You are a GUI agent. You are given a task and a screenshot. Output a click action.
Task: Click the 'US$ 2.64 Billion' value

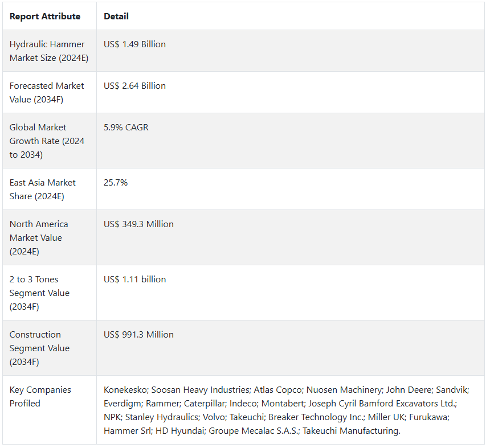tap(134, 86)
